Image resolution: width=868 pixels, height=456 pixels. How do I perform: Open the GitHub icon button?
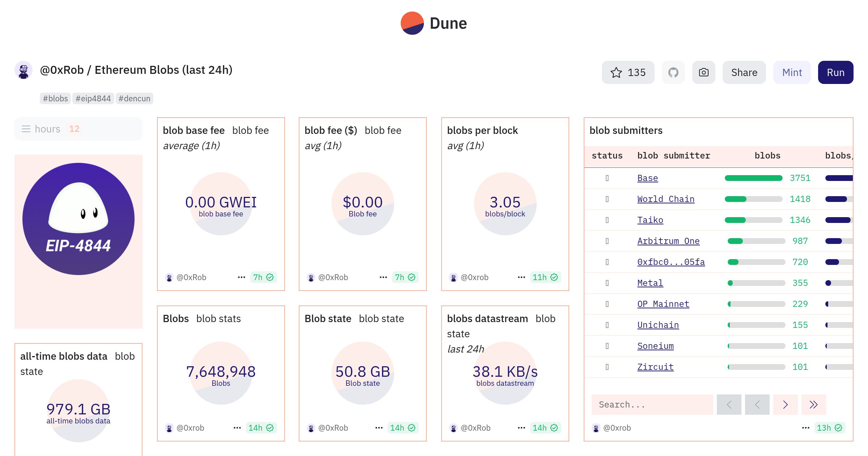(673, 72)
